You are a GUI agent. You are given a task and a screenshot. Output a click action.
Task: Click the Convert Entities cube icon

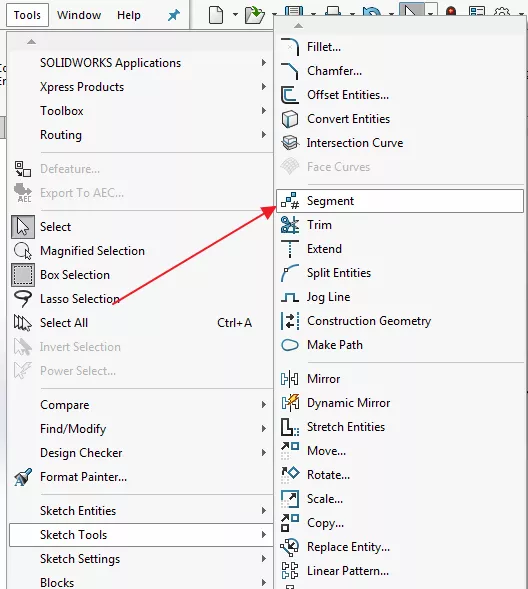[x=290, y=119]
